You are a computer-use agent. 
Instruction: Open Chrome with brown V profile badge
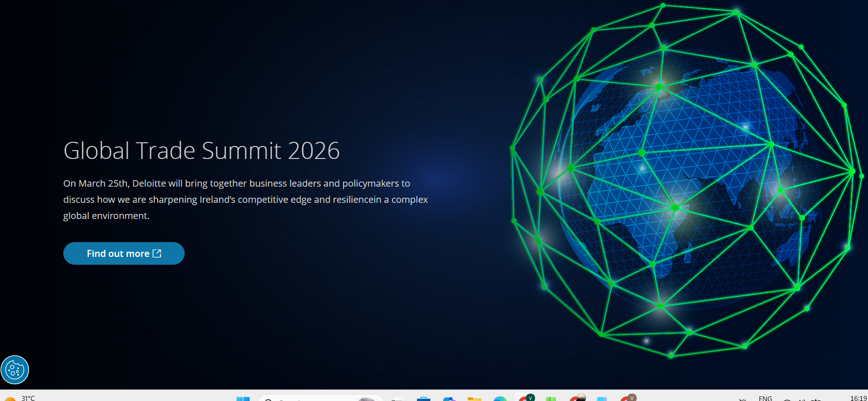[x=628, y=398]
